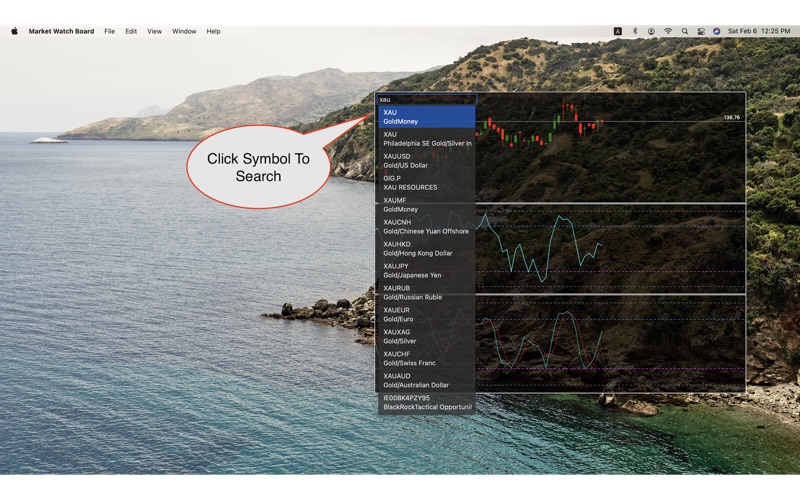800x500 pixels.
Task: Open Spotlight search magnifier icon
Action: pos(685,31)
